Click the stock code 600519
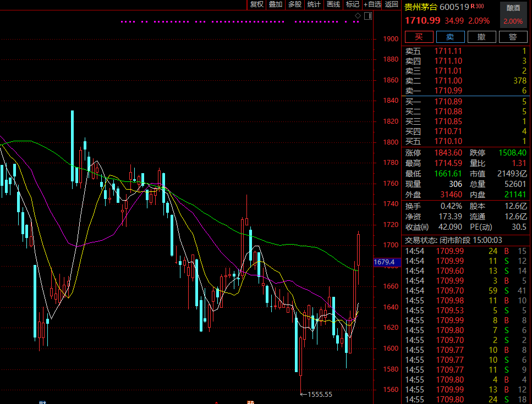 (454, 7)
